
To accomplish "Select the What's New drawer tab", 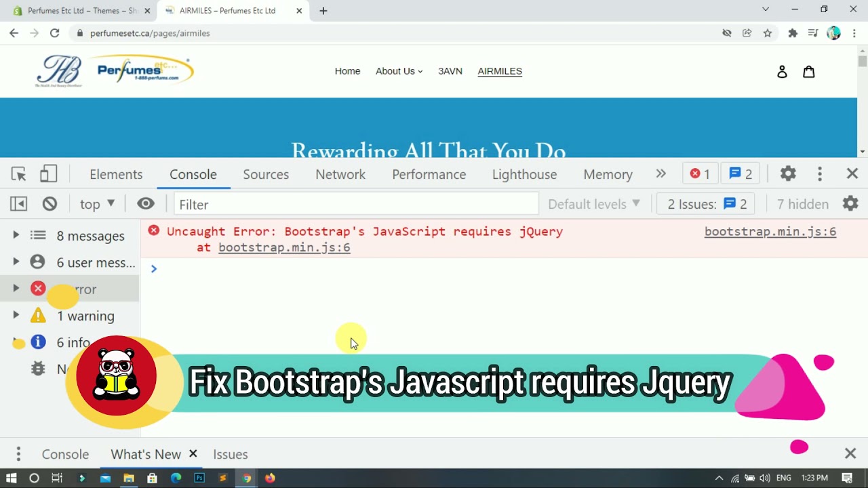I will click(146, 454).
